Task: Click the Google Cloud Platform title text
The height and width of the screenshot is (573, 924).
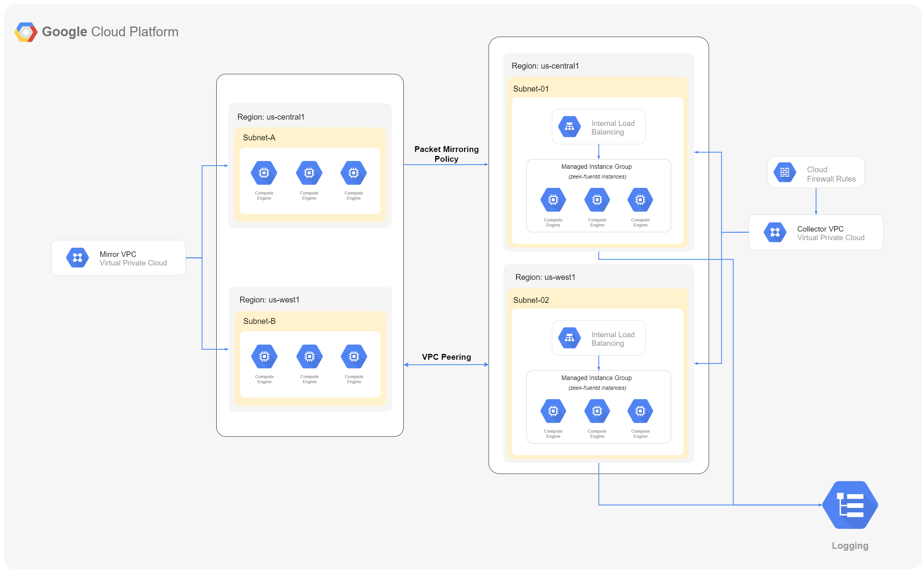Action: (110, 32)
